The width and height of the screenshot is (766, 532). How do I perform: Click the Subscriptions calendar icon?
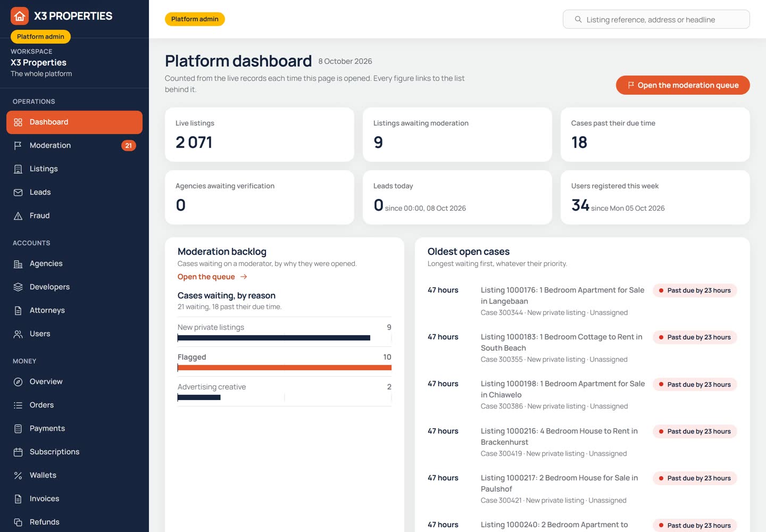[x=18, y=452]
